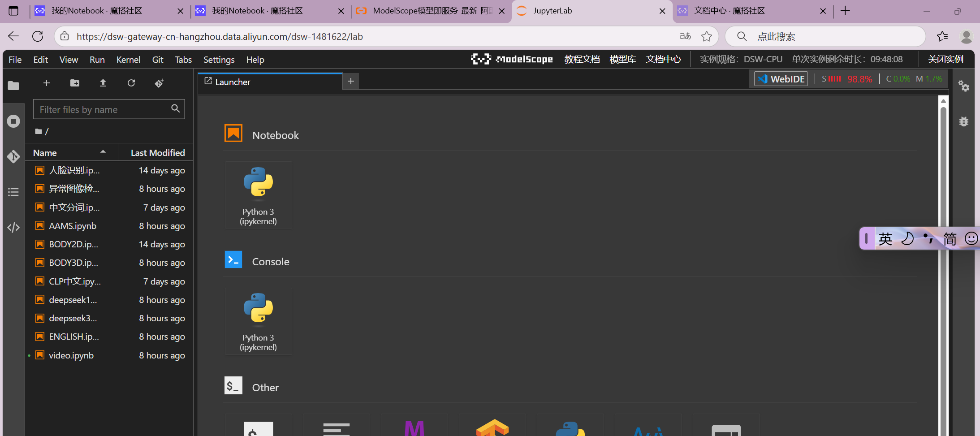Select the file AAMS.ipynb
Image resolution: width=980 pixels, height=436 pixels.
click(109, 226)
